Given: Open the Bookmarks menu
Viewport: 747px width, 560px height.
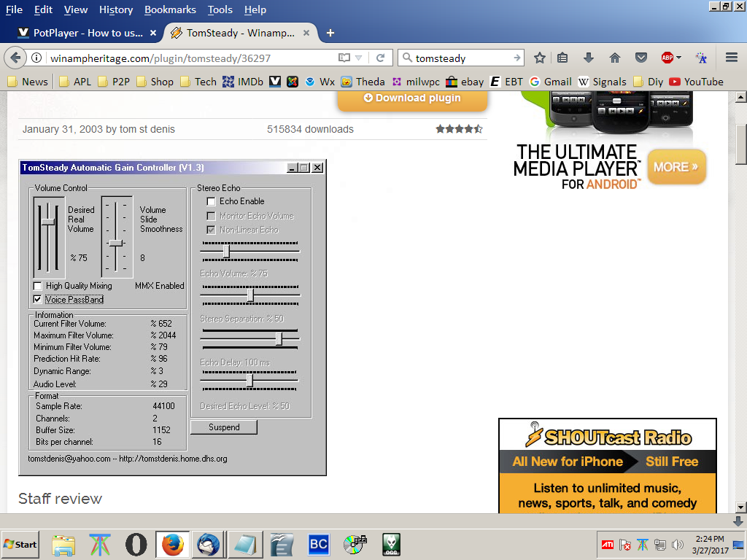Looking at the screenshot, I should [x=170, y=9].
